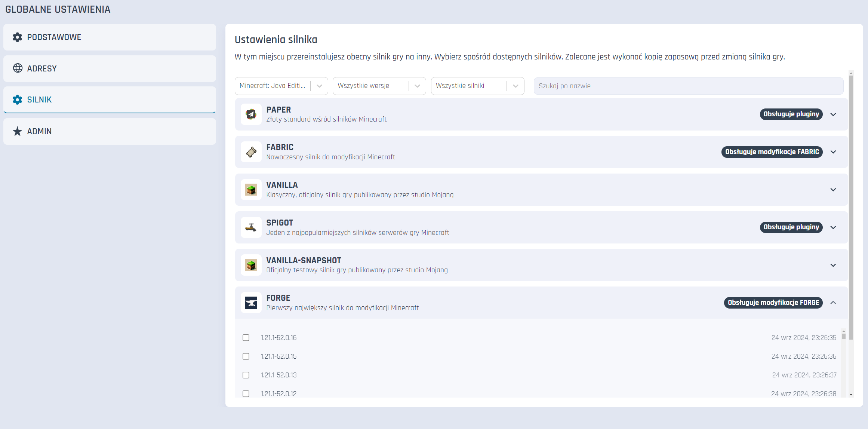The height and width of the screenshot is (429, 868).
Task: Click the Spigot faucet icon
Action: (x=251, y=227)
